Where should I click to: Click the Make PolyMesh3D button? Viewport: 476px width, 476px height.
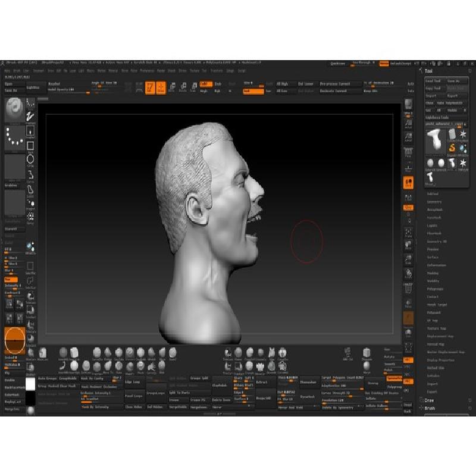pyautogui.click(x=451, y=103)
